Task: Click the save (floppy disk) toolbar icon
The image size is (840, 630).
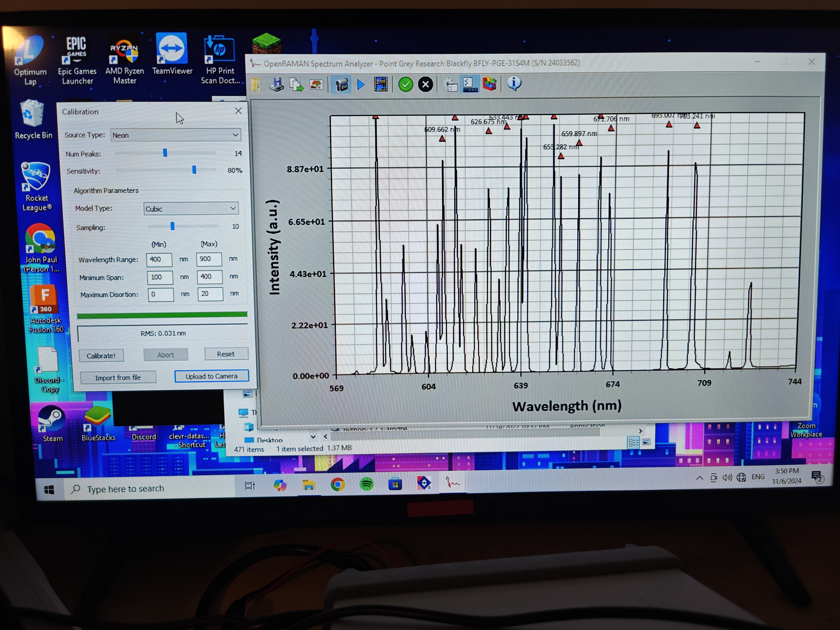Action: pos(277,84)
